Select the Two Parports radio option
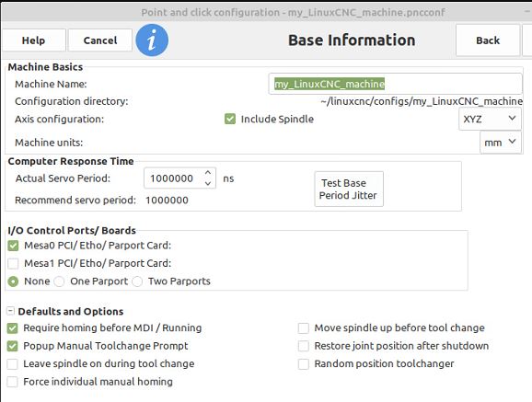532x402 pixels. [x=137, y=281]
